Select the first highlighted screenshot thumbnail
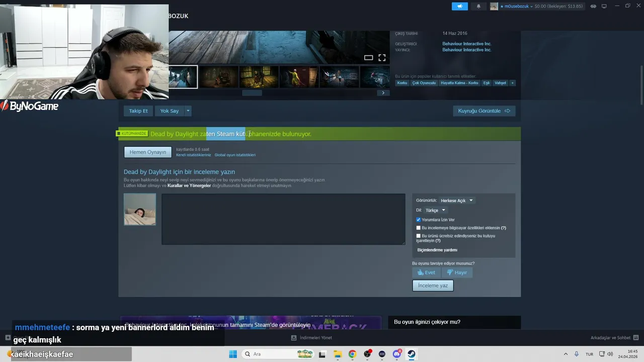The height and width of the screenshot is (362, 644). click(183, 77)
